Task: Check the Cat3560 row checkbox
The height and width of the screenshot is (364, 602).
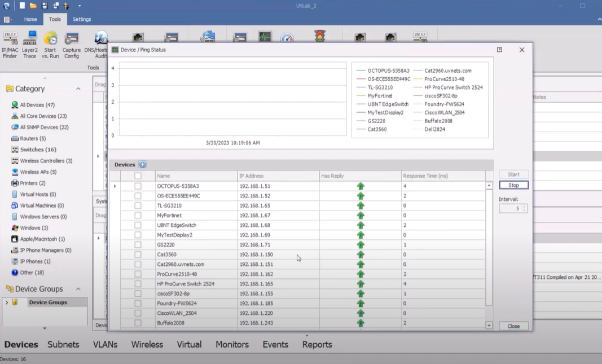Action: [x=138, y=254]
